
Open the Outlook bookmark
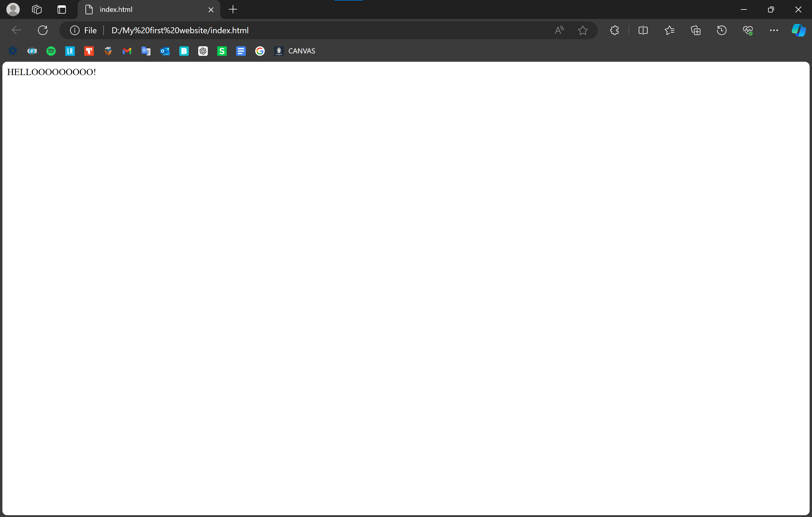[165, 51]
